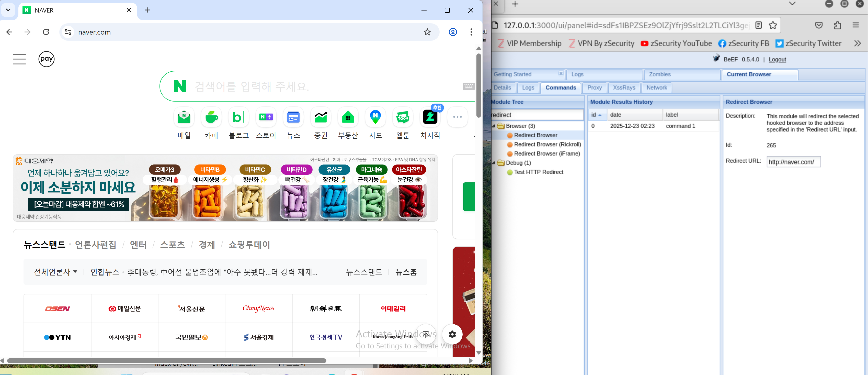Collapse the Browser (3) module folder

[x=494, y=126]
